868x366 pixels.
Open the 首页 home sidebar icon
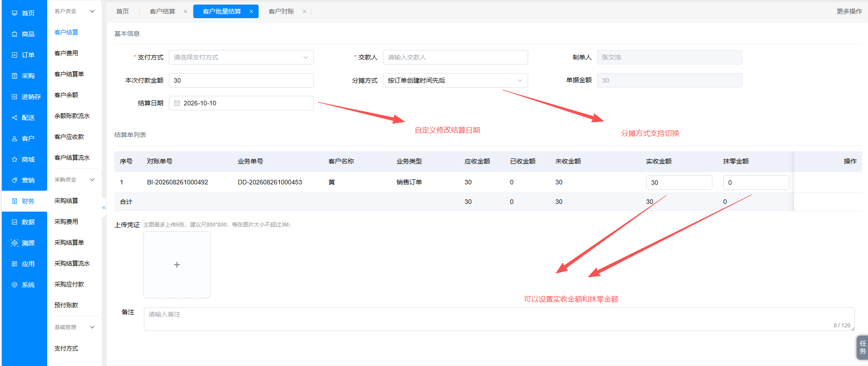point(15,13)
